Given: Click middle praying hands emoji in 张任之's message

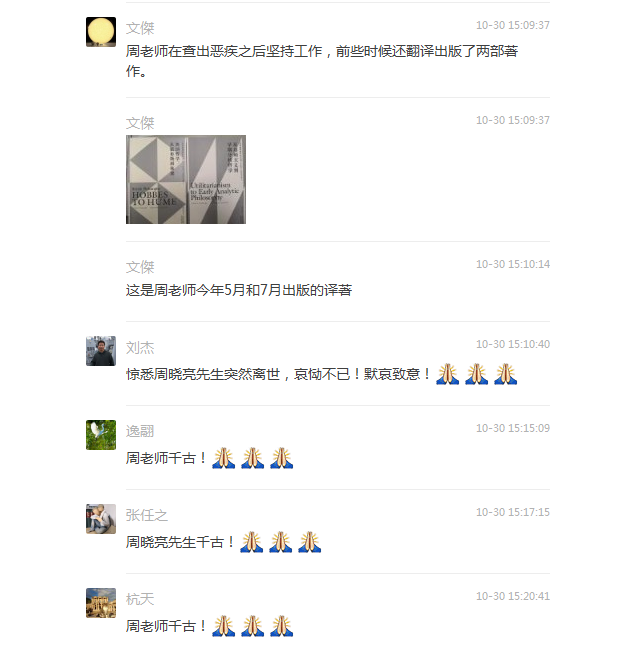Looking at the screenshot, I should [281, 542].
